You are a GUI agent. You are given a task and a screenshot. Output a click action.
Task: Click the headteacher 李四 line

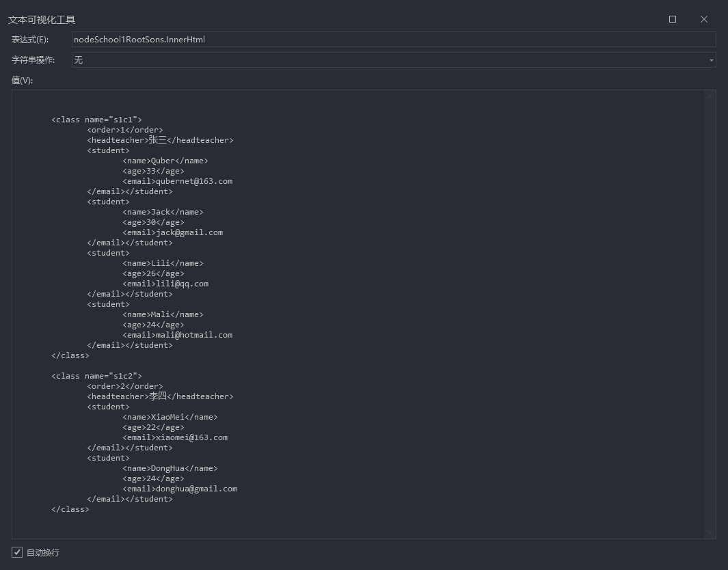coord(160,396)
